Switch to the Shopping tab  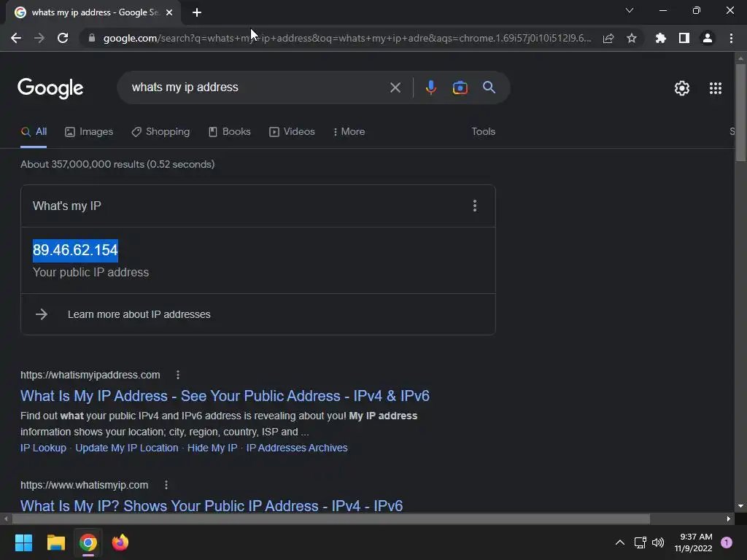160,132
